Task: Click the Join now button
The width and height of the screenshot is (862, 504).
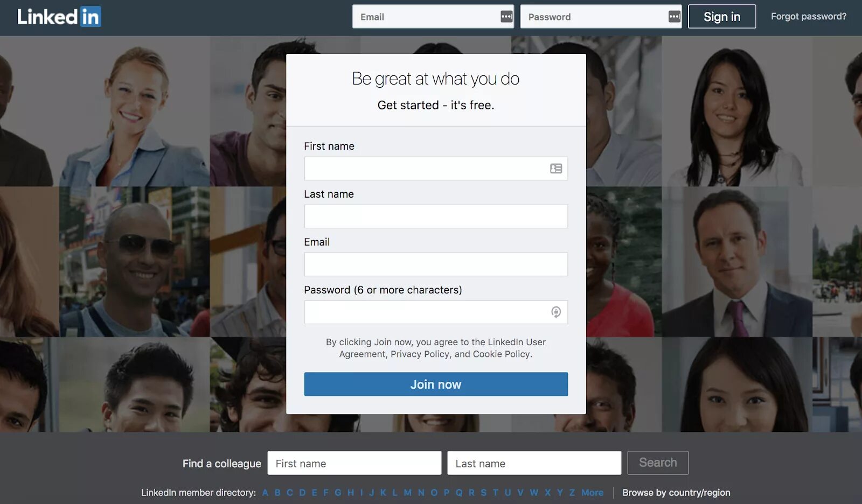Action: pos(436,384)
